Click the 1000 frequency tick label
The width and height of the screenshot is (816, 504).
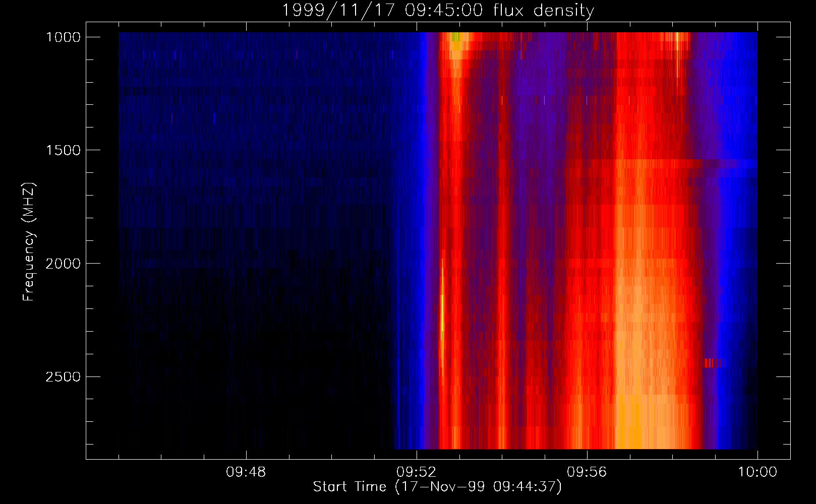coord(63,37)
